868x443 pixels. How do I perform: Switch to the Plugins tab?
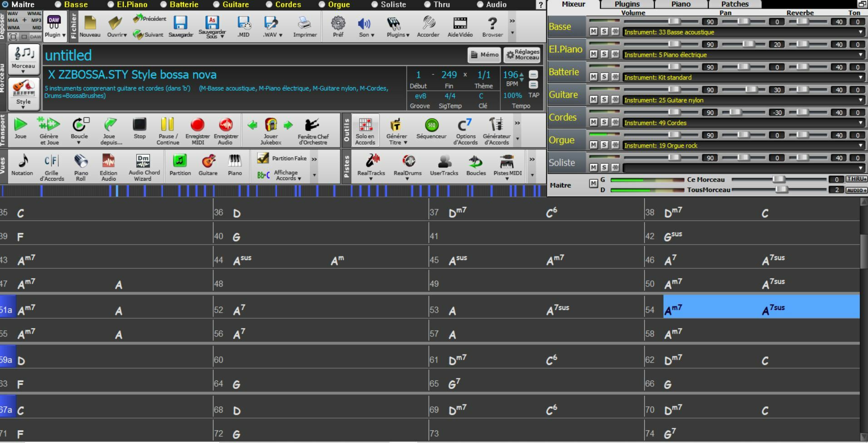click(627, 4)
